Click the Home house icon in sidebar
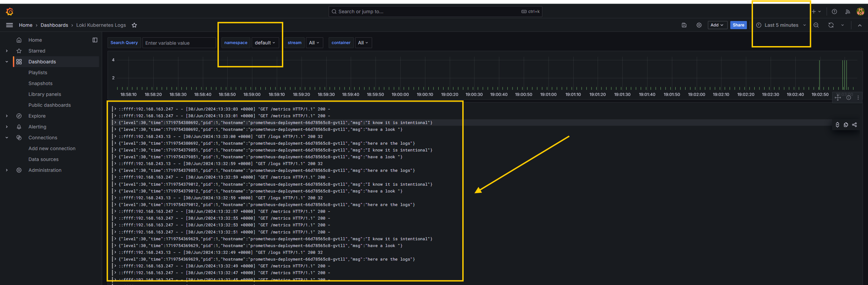Screen dimensions: 868x285 pyautogui.click(x=19, y=40)
